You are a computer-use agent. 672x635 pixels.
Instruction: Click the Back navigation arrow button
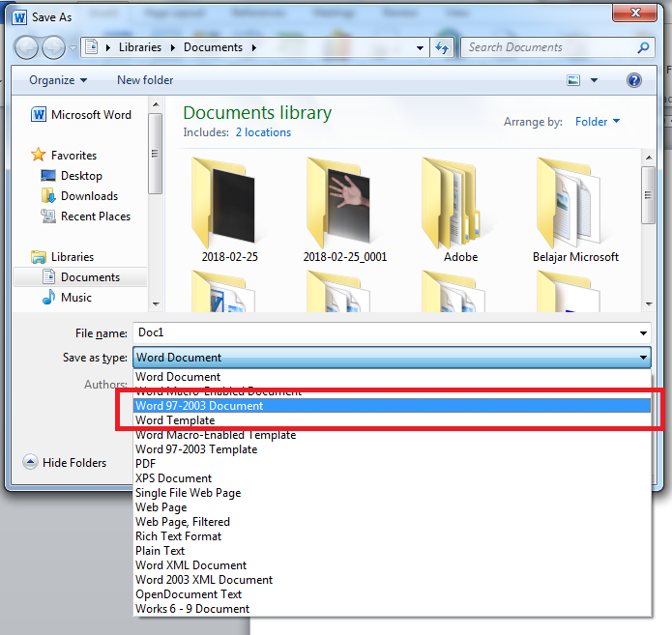click(26, 47)
